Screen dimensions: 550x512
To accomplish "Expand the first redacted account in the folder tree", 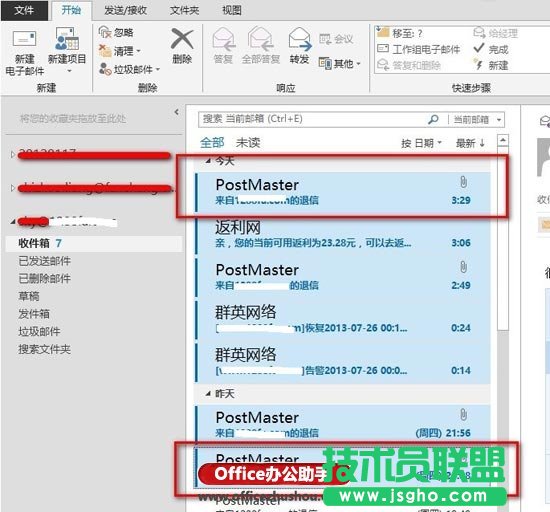I will (x=13, y=154).
